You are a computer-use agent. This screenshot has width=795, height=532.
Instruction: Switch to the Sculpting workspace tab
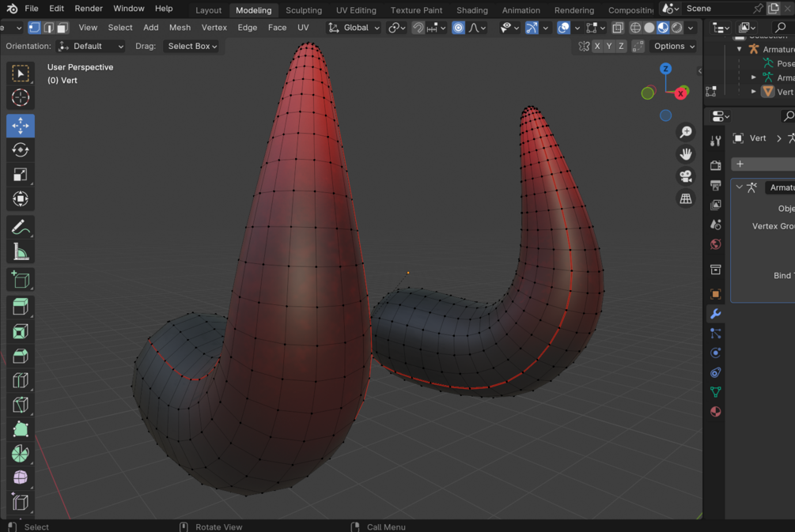tap(304, 10)
